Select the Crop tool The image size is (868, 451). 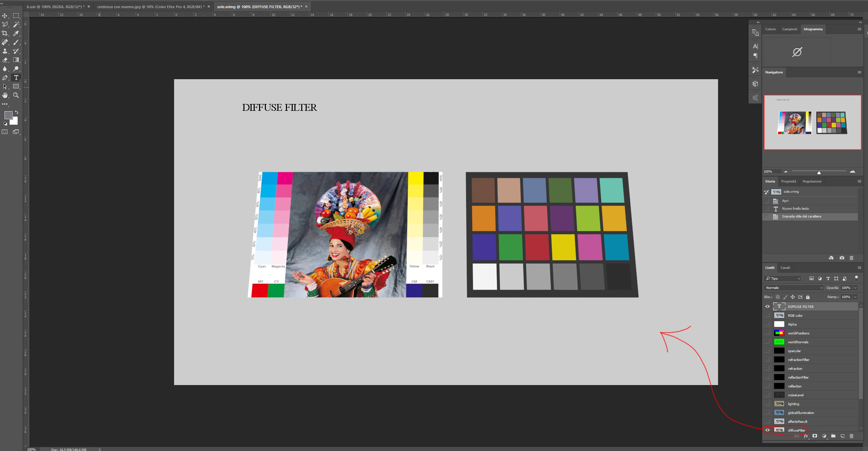[x=5, y=33]
